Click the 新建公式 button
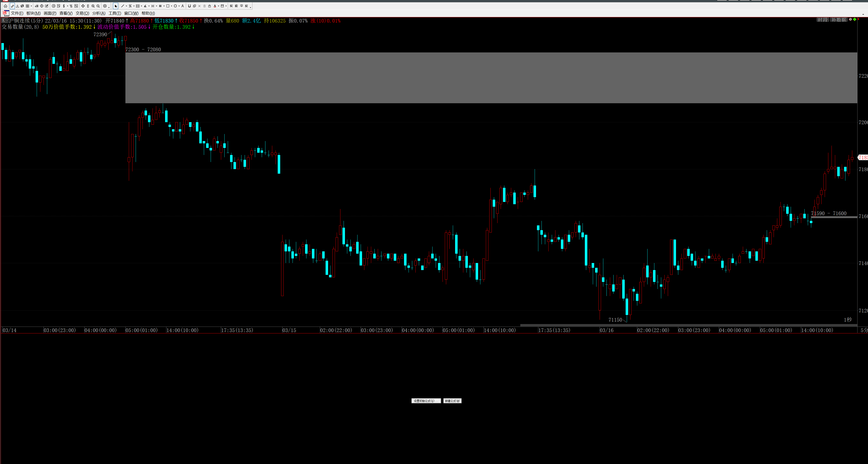The width and height of the screenshot is (868, 464). click(x=452, y=401)
